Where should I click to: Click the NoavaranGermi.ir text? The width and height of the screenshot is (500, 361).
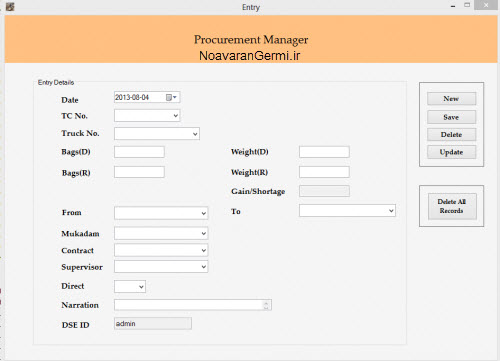pos(250,56)
